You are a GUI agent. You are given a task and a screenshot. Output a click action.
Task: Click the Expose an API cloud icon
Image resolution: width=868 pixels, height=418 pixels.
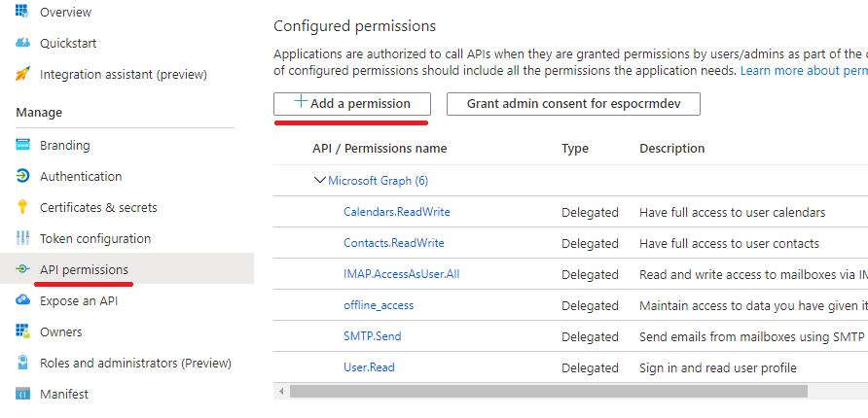[x=22, y=300]
